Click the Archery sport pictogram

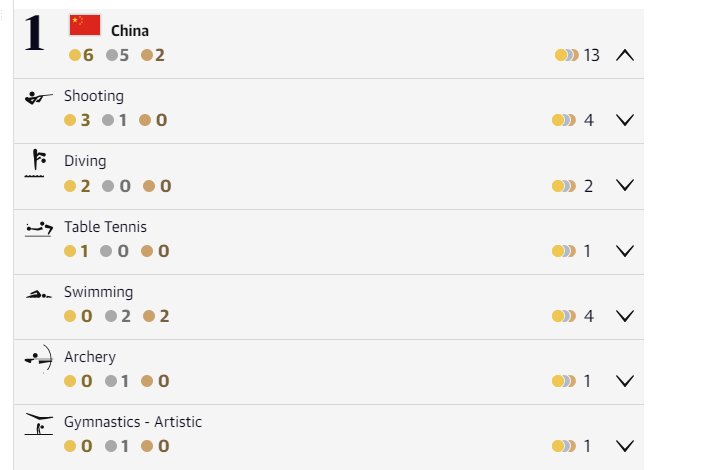point(39,358)
